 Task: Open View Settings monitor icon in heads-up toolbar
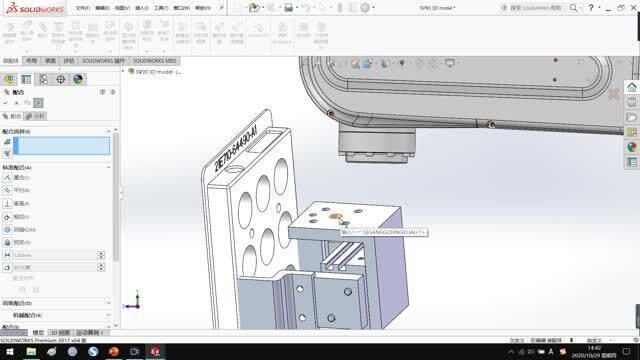click(450, 63)
